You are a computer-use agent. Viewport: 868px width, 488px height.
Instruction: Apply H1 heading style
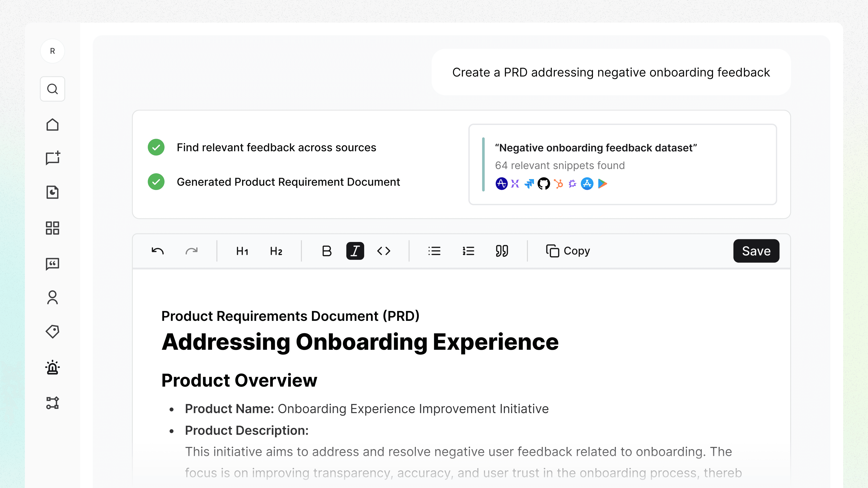(x=242, y=251)
